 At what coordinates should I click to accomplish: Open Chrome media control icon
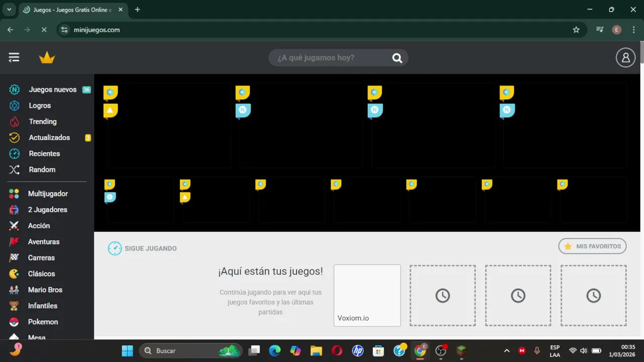[600, 30]
